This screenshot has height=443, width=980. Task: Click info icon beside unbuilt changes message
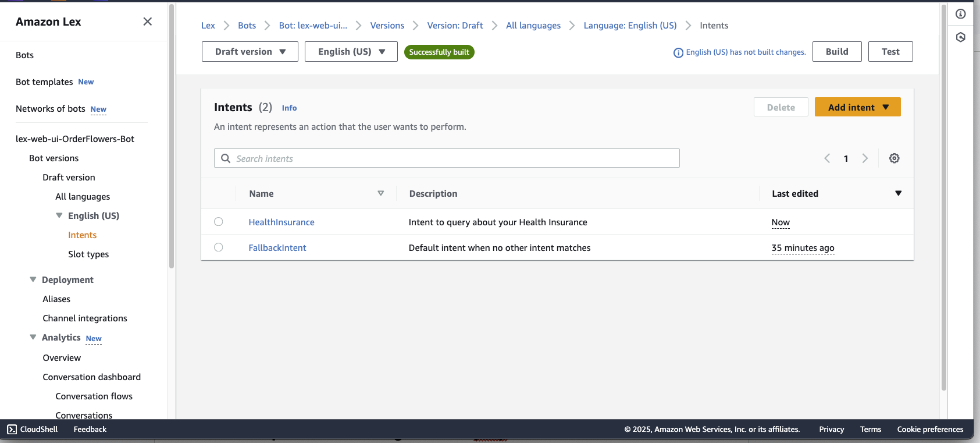678,52
